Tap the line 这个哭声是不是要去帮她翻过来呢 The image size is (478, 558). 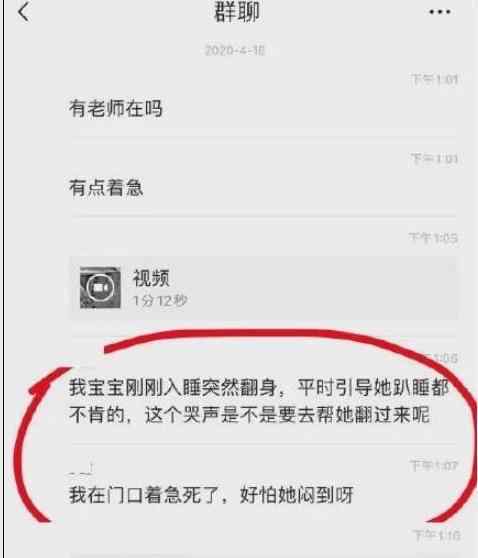[287, 415]
